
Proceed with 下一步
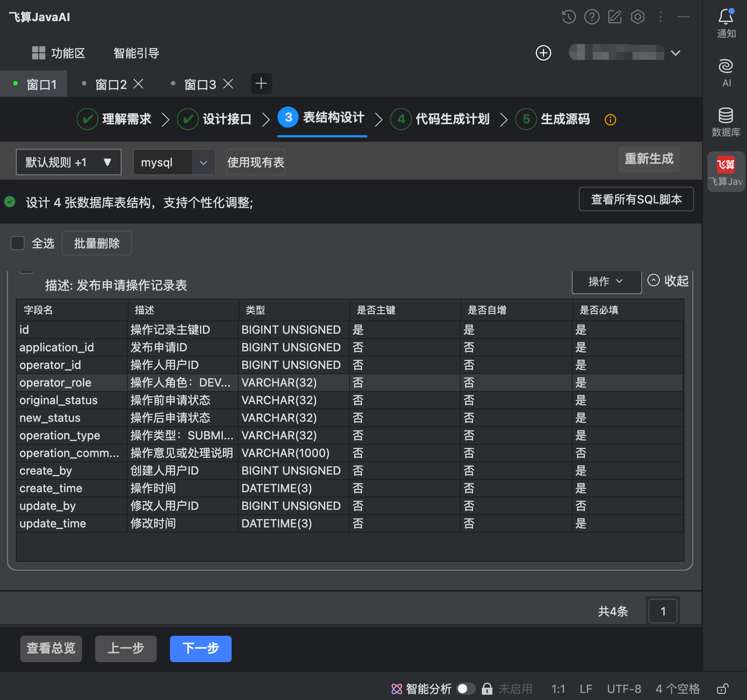(201, 649)
